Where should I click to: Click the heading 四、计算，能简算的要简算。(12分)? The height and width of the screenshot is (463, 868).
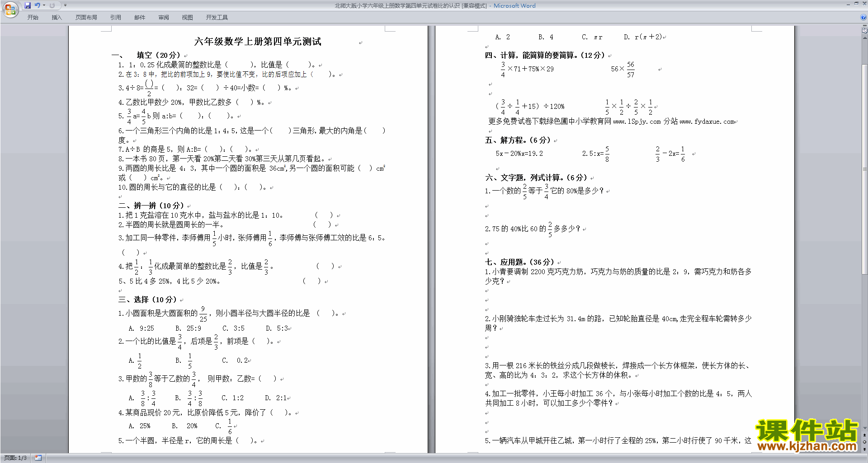pos(545,55)
